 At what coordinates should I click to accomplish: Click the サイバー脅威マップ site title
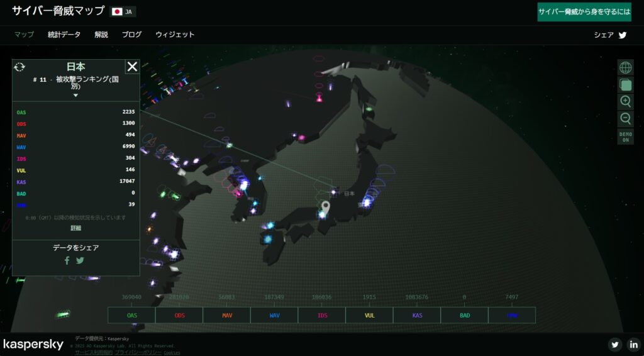58,11
